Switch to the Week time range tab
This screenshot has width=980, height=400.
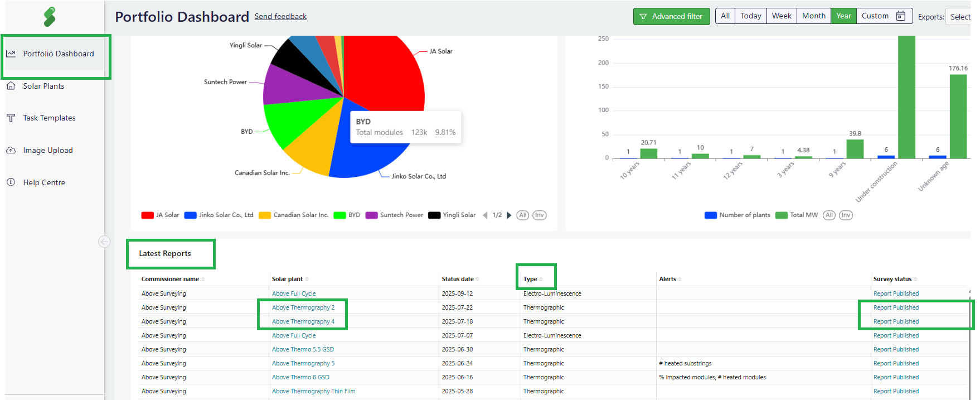point(781,16)
